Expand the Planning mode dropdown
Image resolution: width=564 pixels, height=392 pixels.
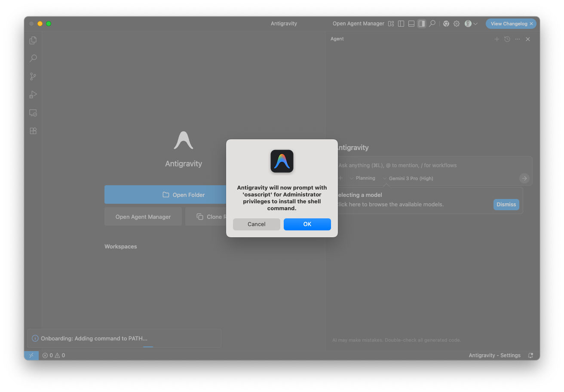tap(362, 178)
